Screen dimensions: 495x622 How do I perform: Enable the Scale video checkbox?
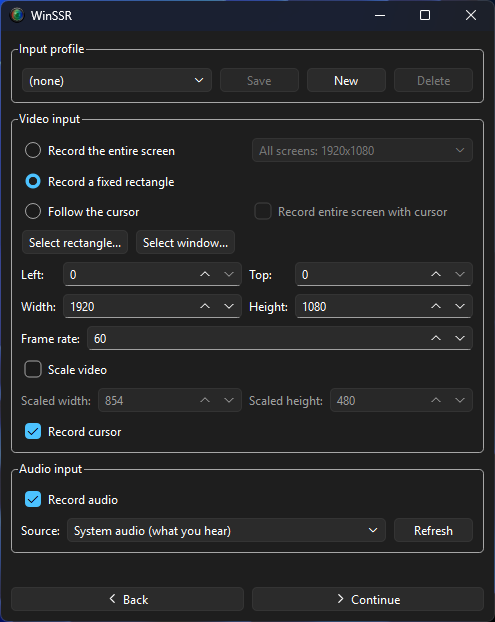click(x=33, y=369)
